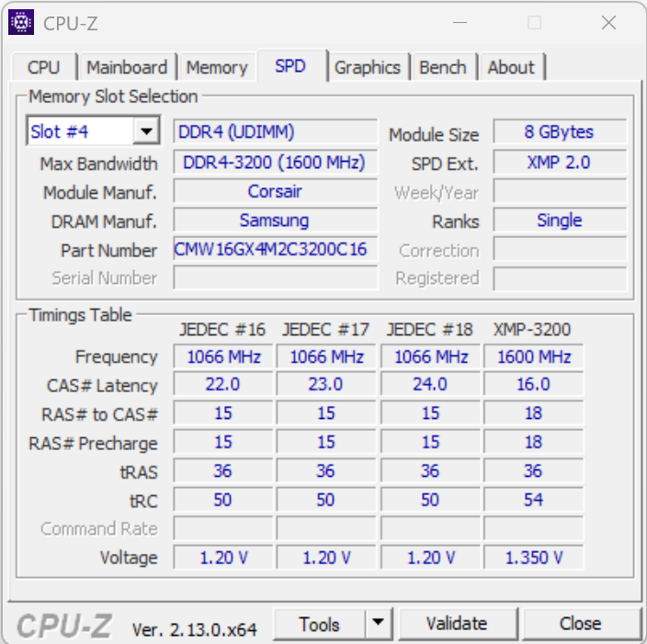Click the JEDEC #16 frequency 1066 MHz

pyautogui.click(x=222, y=356)
